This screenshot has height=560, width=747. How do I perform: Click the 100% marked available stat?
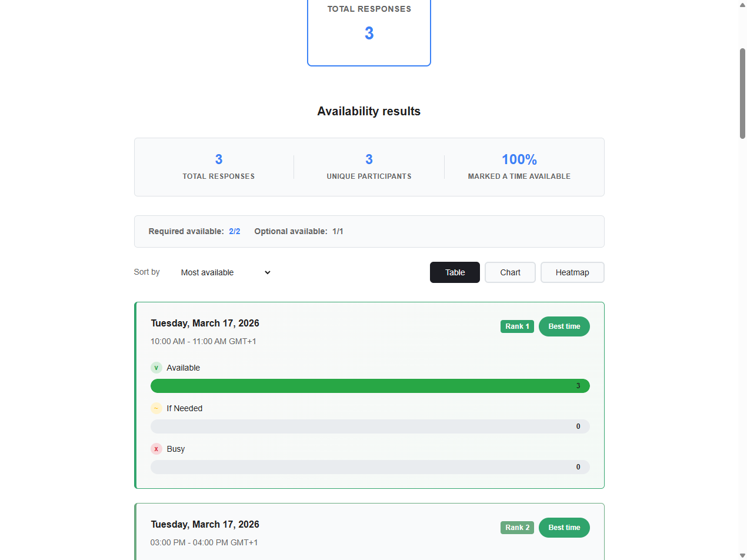(519, 166)
